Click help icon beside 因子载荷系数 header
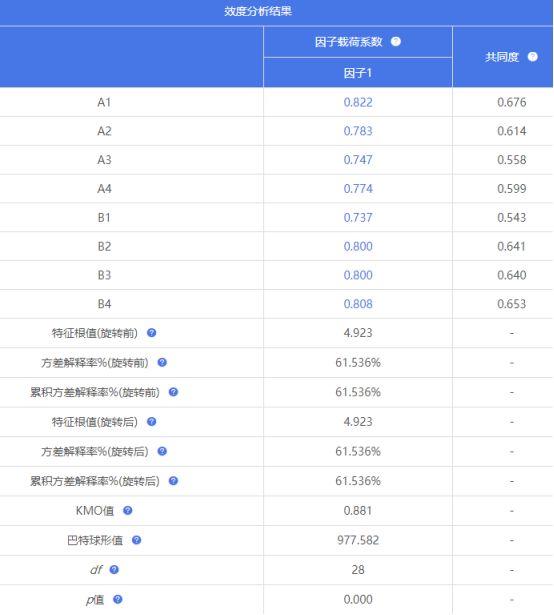The image size is (554, 615). pyautogui.click(x=396, y=41)
